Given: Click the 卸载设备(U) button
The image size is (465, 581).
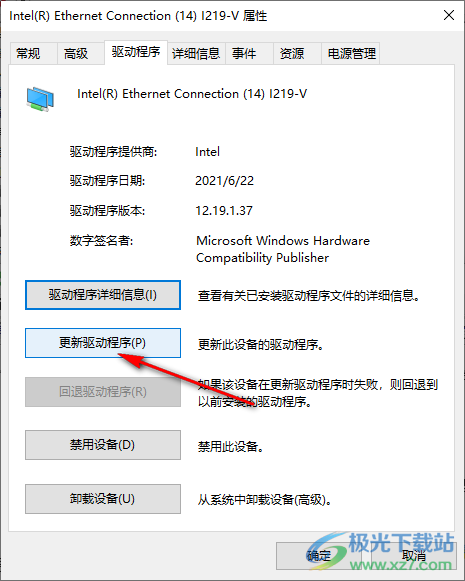Looking at the screenshot, I should tap(103, 499).
